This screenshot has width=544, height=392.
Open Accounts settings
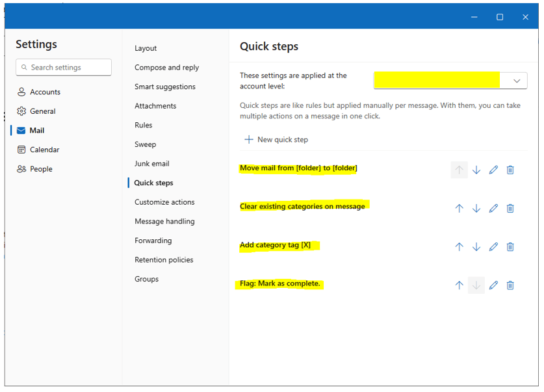tap(38, 92)
